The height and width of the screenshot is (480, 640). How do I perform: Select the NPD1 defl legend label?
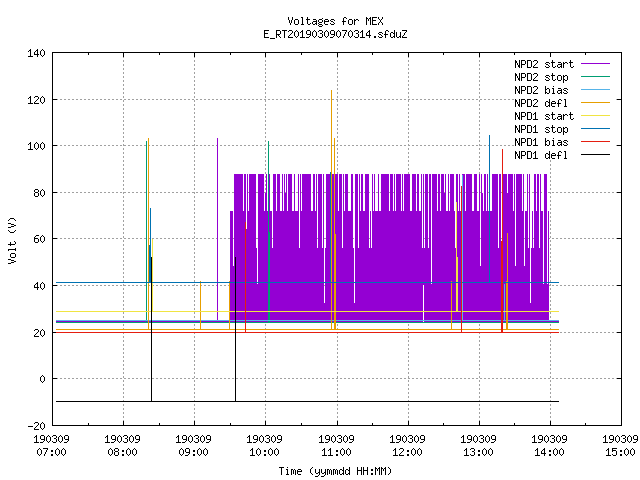click(541, 155)
